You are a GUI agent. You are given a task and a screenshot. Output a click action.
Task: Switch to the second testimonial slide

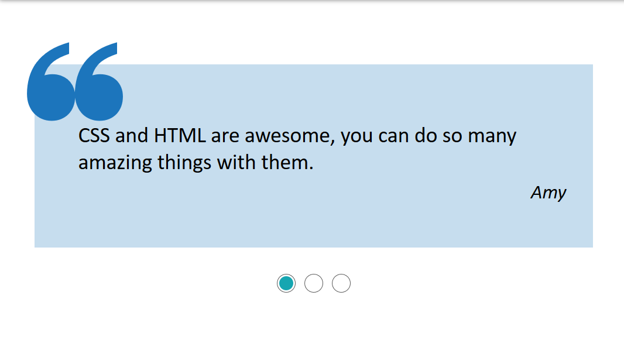[314, 283]
